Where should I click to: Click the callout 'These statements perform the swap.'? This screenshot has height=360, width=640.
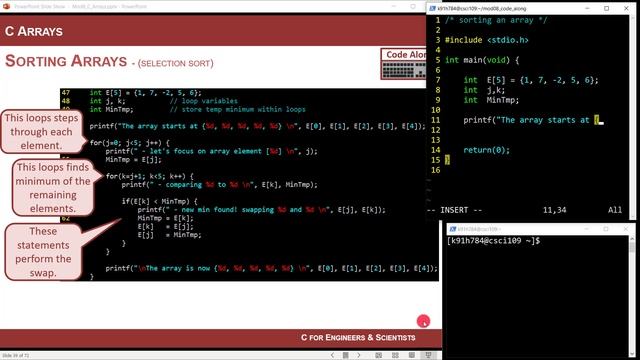coord(43,252)
